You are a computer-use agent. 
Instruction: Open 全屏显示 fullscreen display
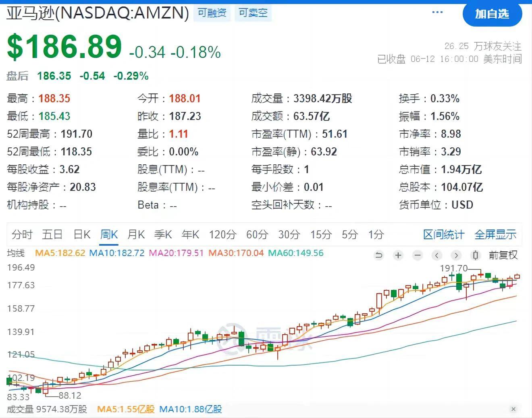point(495,234)
